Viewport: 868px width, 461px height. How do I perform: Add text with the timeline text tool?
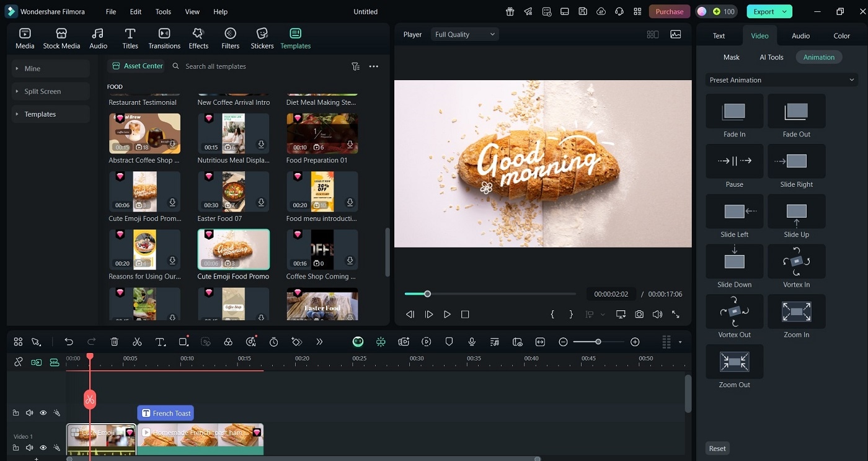(160, 342)
